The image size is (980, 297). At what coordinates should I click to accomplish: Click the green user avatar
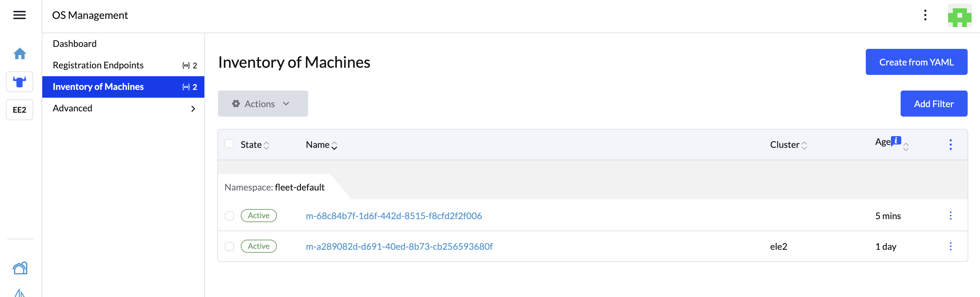960,16
